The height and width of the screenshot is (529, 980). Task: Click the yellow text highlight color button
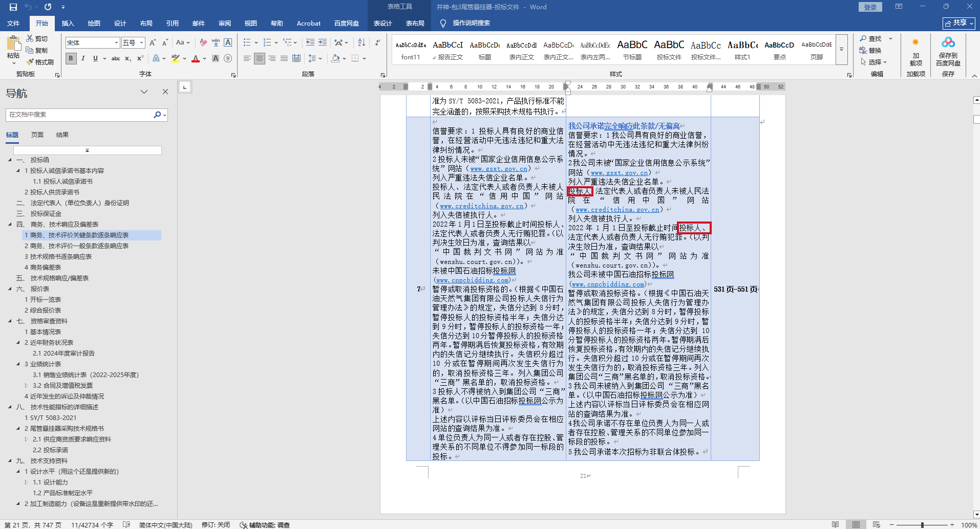click(x=175, y=58)
